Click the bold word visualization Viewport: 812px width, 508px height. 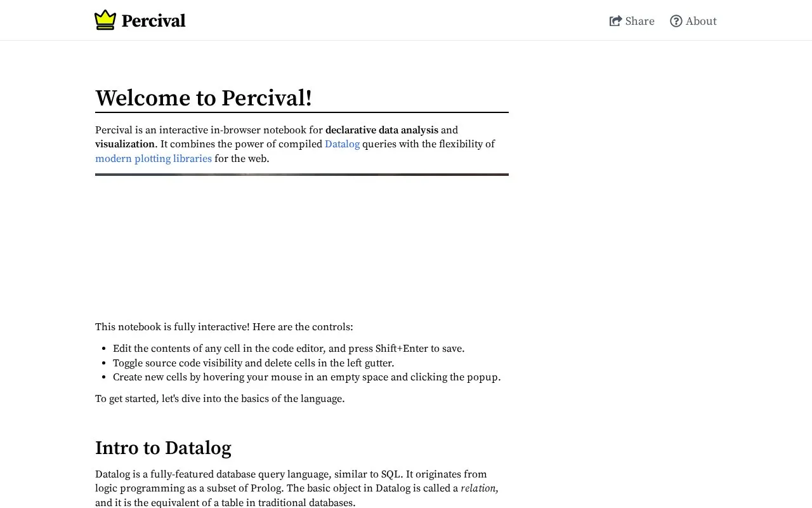125,144
